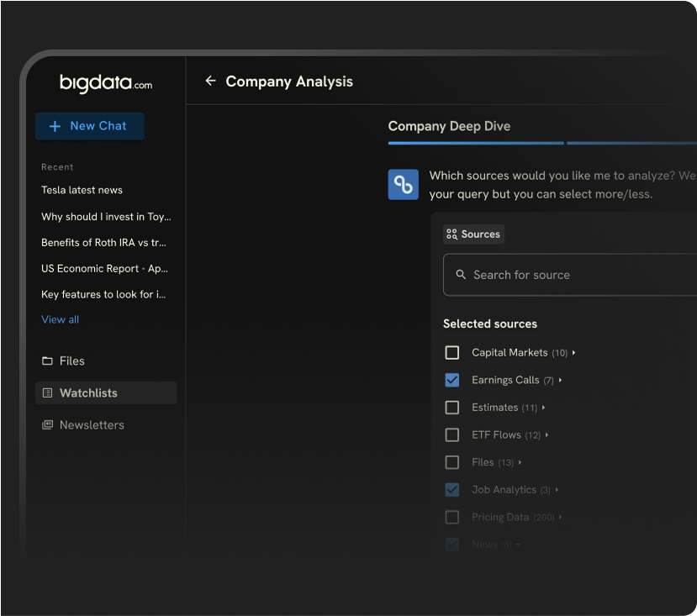697x616 pixels.
Task: Check the Estimates checkbox
Action: pyautogui.click(x=452, y=408)
